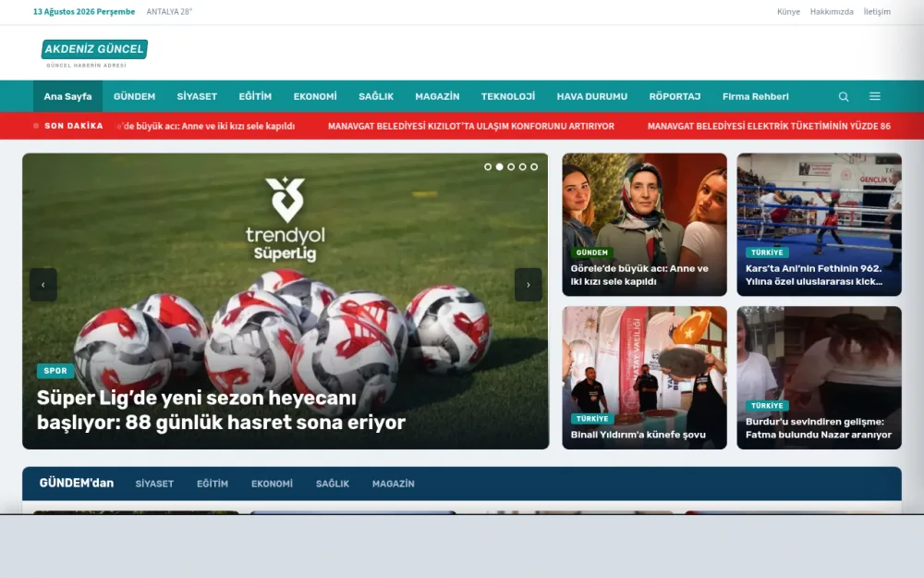The image size is (924, 578).
Task: Select the first slider dot
Action: [x=488, y=166]
